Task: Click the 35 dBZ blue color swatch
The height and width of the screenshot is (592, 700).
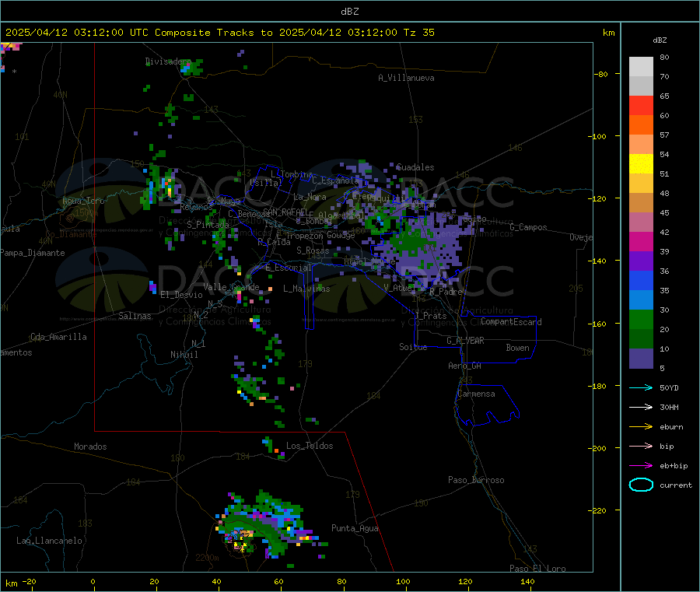Action: point(641,280)
